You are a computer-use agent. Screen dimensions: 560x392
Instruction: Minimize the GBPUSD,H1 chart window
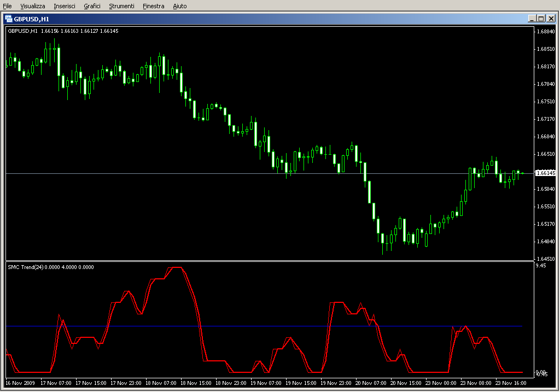pyautogui.click(x=532, y=19)
